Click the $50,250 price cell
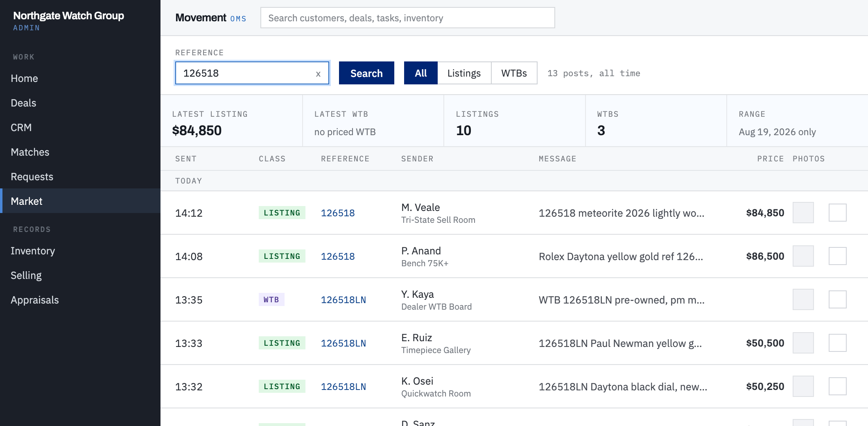Screen dimensions: 868x426 point(765,387)
